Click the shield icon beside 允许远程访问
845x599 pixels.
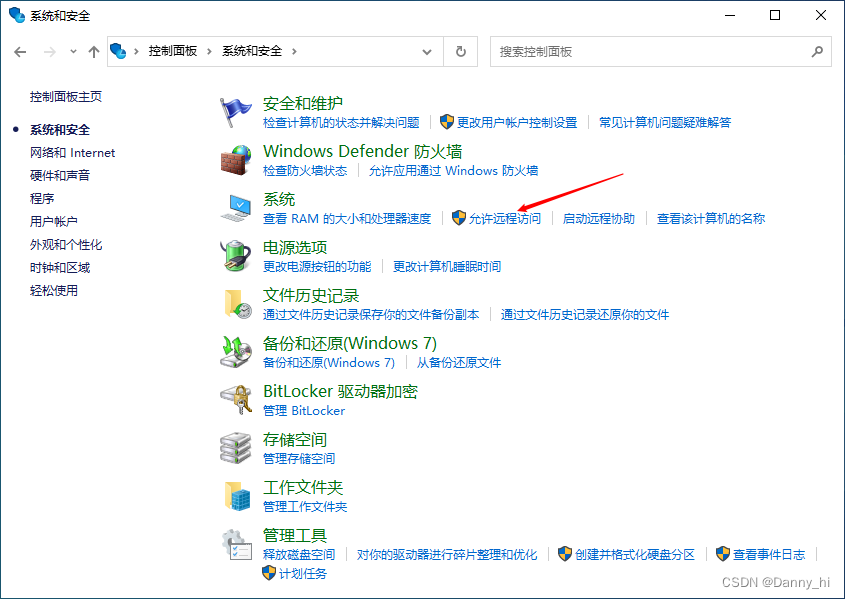tap(459, 218)
